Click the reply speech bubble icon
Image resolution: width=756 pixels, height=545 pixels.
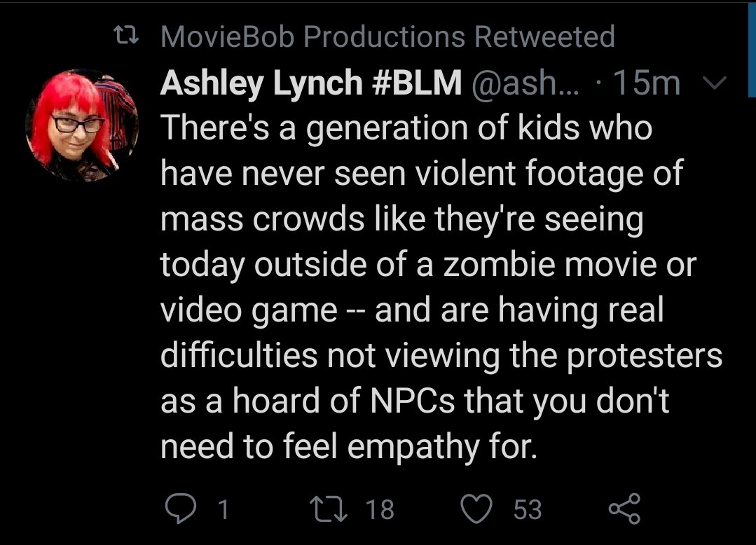point(181,509)
